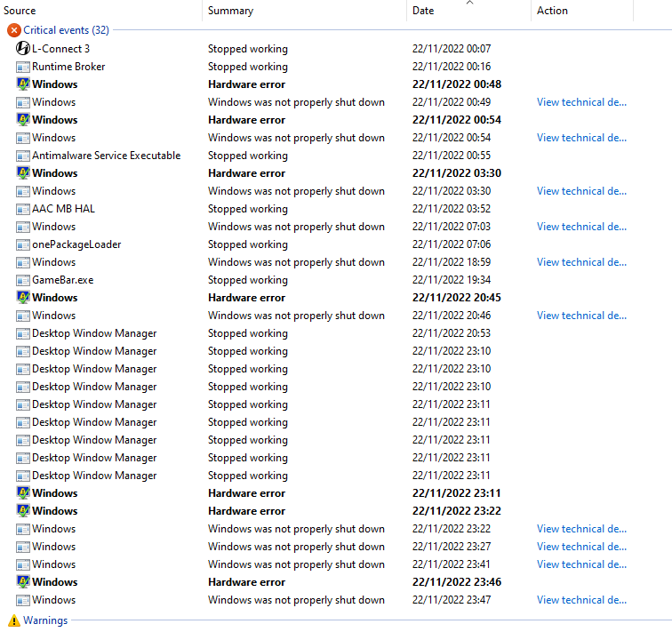
Task: Click the bold date 22/11/2022 23:46
Action: [x=456, y=582]
